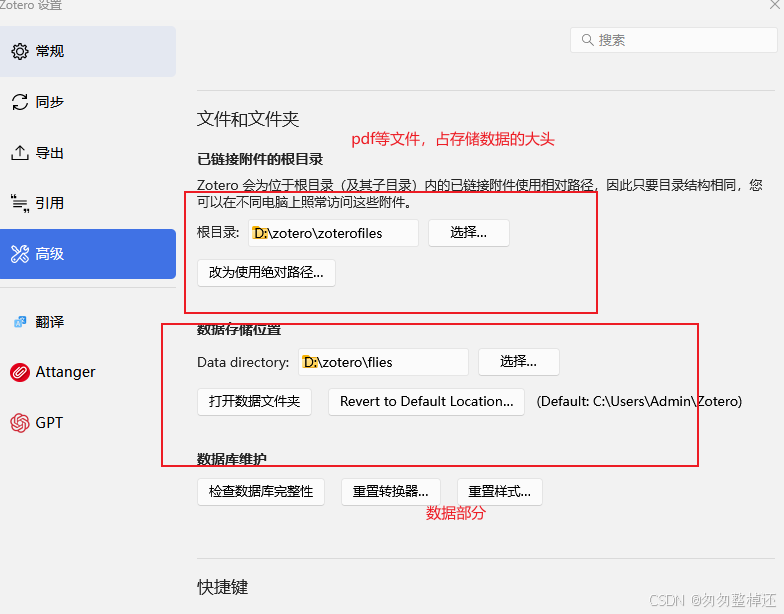Close the Zotero settings window
The width and height of the screenshot is (784, 614).
click(774, 4)
